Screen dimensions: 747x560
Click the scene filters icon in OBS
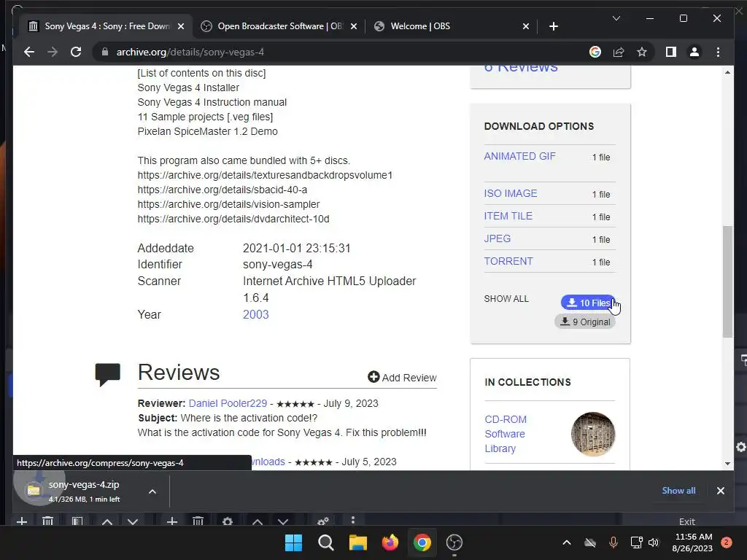tap(77, 521)
